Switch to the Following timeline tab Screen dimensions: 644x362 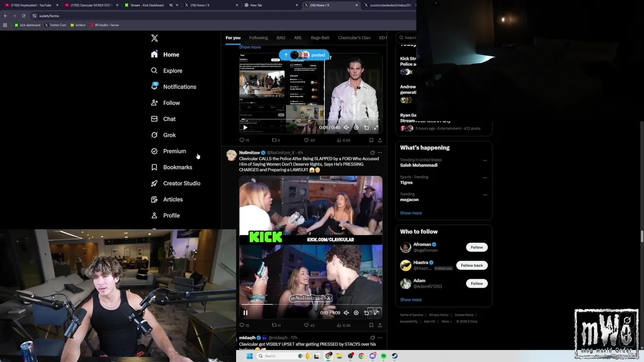tap(258, 38)
